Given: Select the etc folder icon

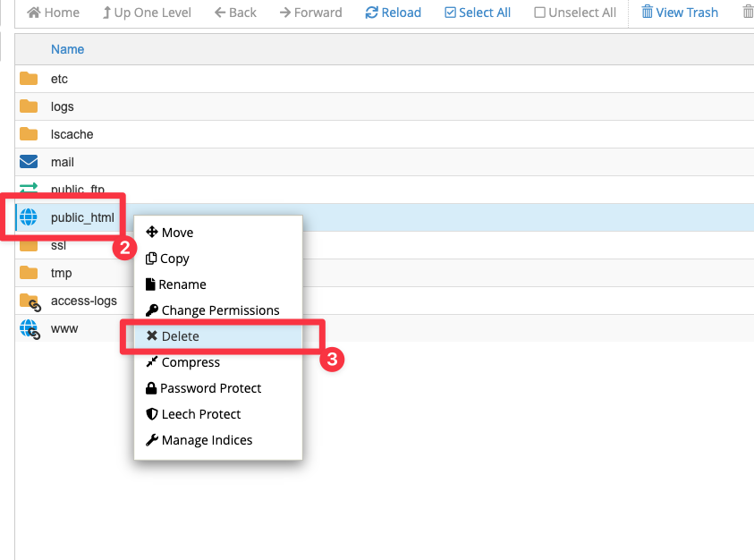Looking at the screenshot, I should coord(29,79).
